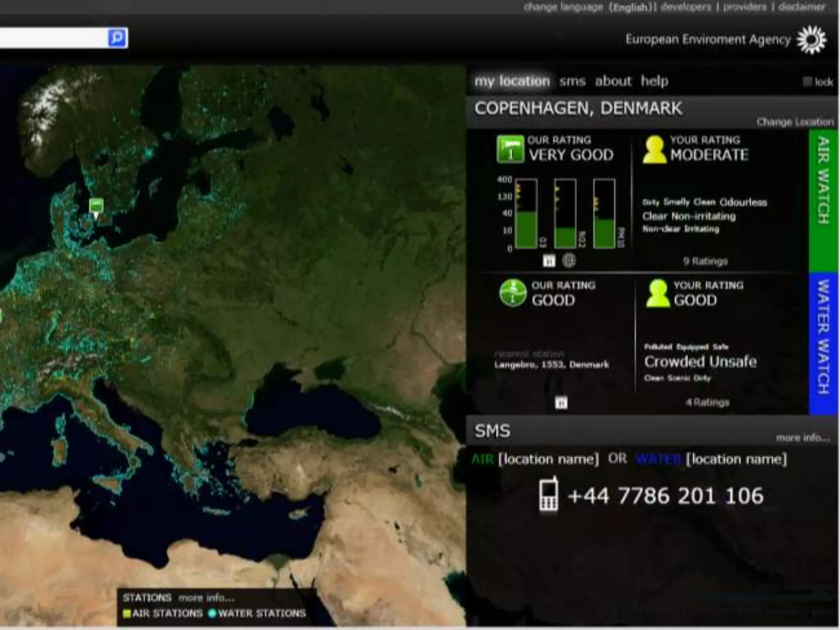Click the search magnifier button
Image resolution: width=840 pixels, height=630 pixels.
[117, 38]
